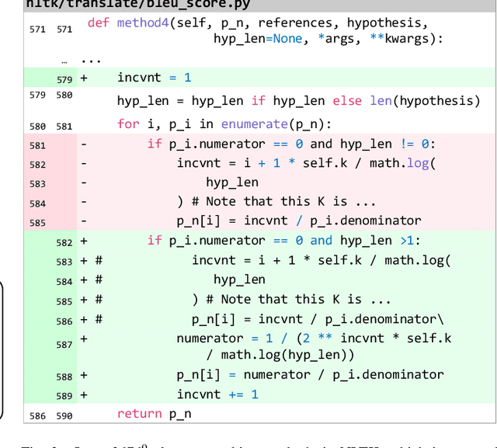Click the plus marker beside 'numerator = 1 /'
The height and width of the screenshot is (448, 497).
pos(84,339)
